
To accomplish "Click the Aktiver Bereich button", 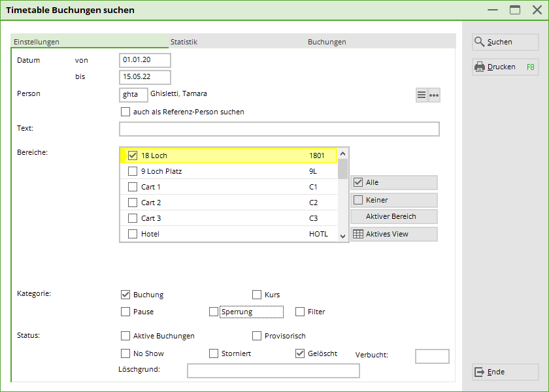I will click(x=393, y=216).
